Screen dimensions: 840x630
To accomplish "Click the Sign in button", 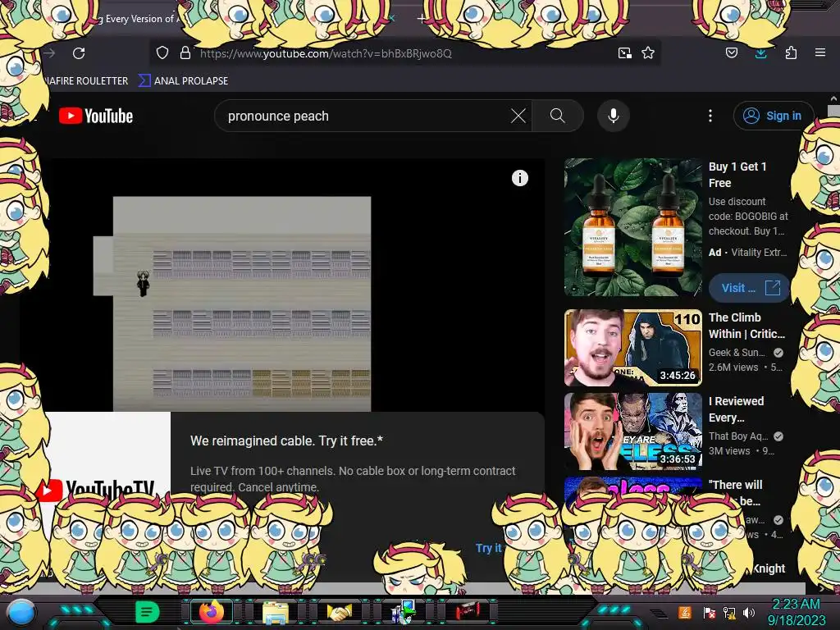I will (773, 116).
